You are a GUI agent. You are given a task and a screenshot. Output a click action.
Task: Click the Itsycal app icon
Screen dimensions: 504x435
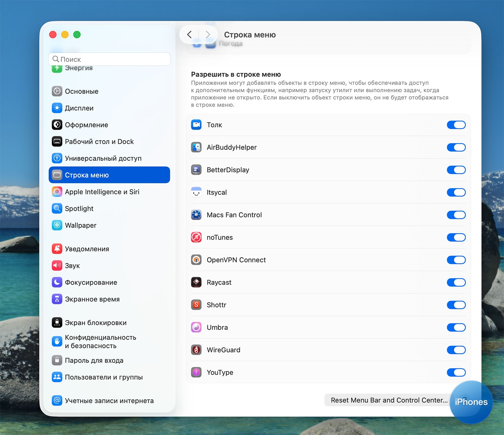196,192
